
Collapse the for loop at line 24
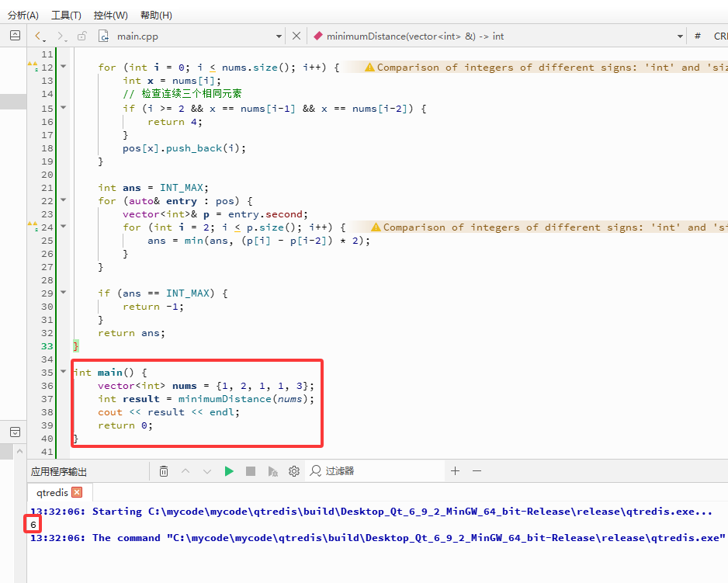pos(63,227)
